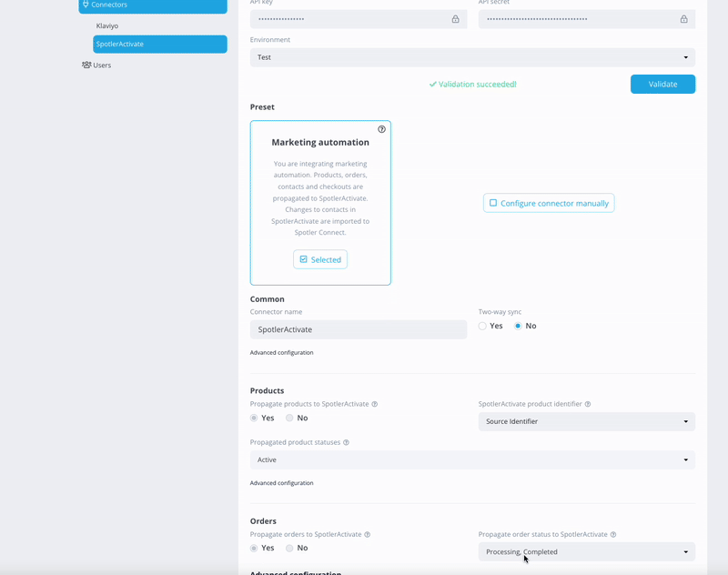Screen dimensions: 728x575
Task: Open the Connectors sidebar menu item
Action: (153, 5)
